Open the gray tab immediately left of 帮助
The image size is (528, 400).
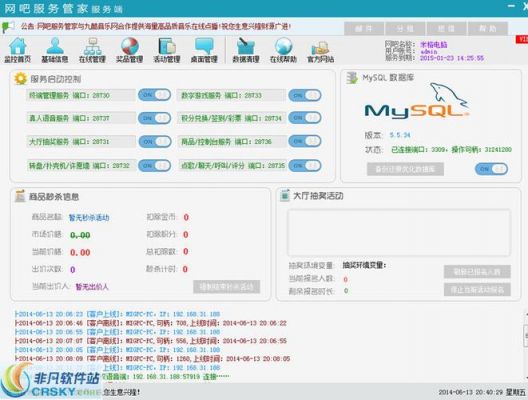(x=447, y=29)
